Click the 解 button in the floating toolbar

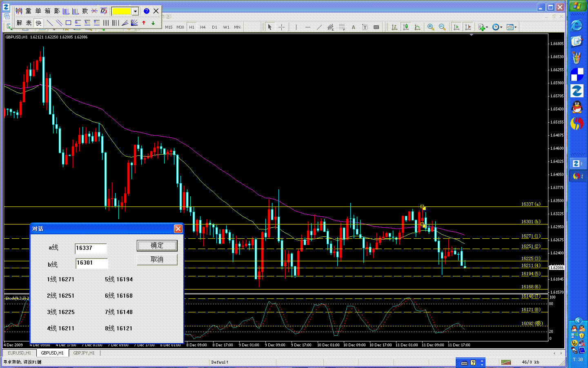19,23
